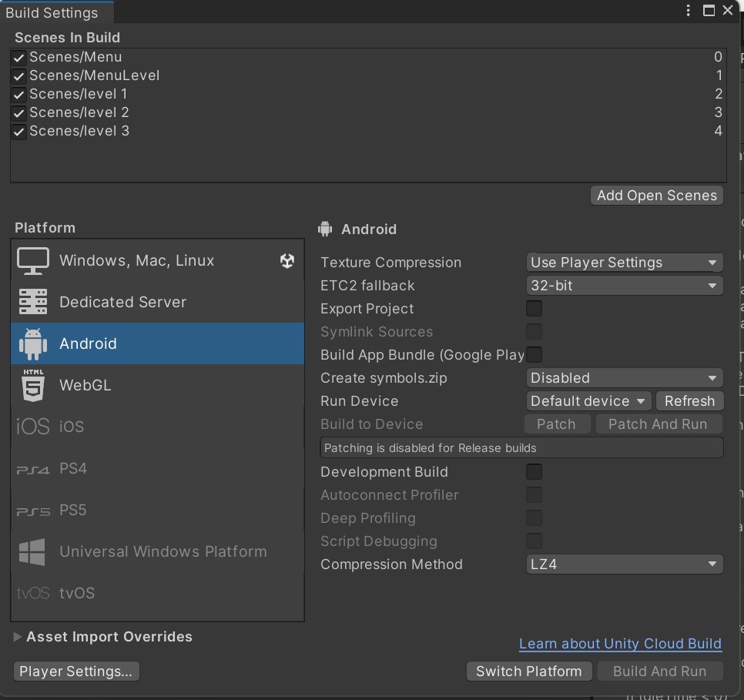This screenshot has height=700, width=744.
Task: Expand the Asset Import Overrides section
Action: [18, 637]
